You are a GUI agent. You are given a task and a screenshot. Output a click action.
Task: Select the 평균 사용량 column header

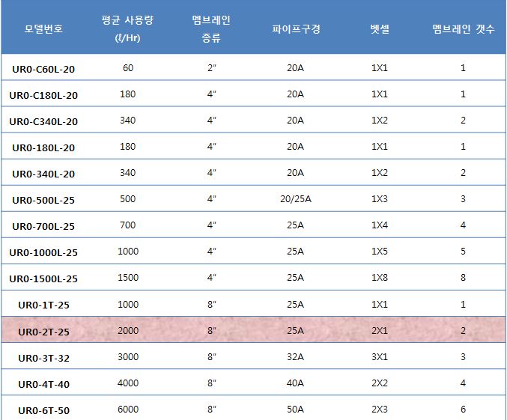click(127, 30)
